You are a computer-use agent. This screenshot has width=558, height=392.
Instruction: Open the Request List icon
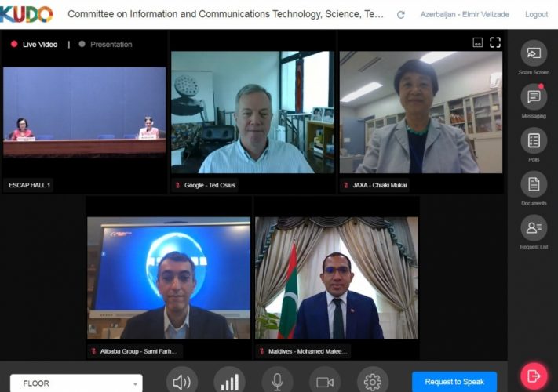[534, 228]
